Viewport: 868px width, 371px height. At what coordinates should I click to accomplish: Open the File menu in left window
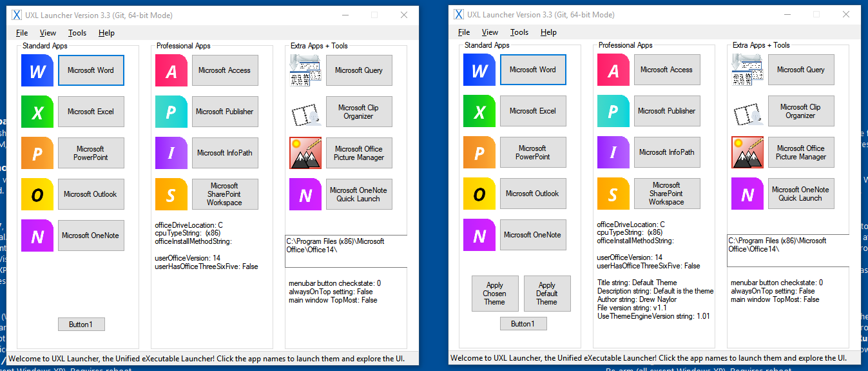[x=22, y=33]
